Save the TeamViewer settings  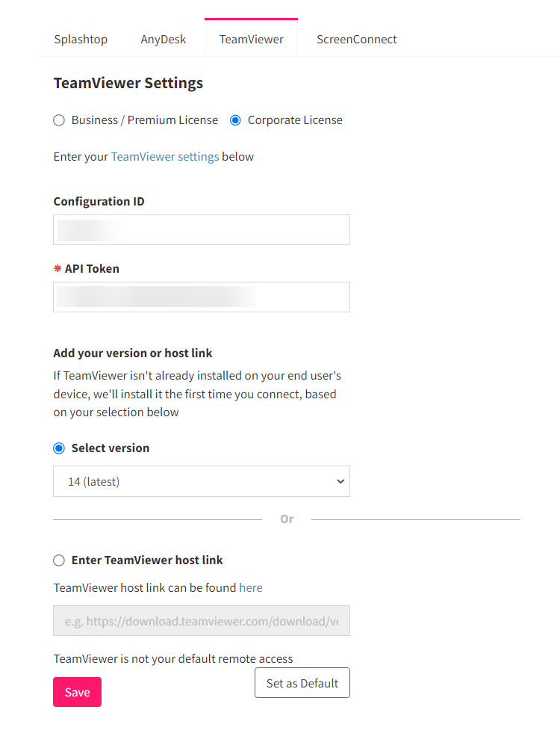(77, 692)
